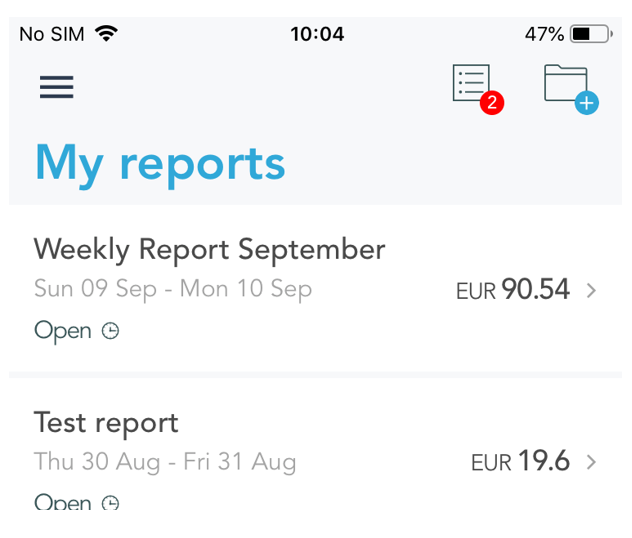Tap the Open status on Weekly Report
632x538 pixels.
pyautogui.click(x=62, y=331)
